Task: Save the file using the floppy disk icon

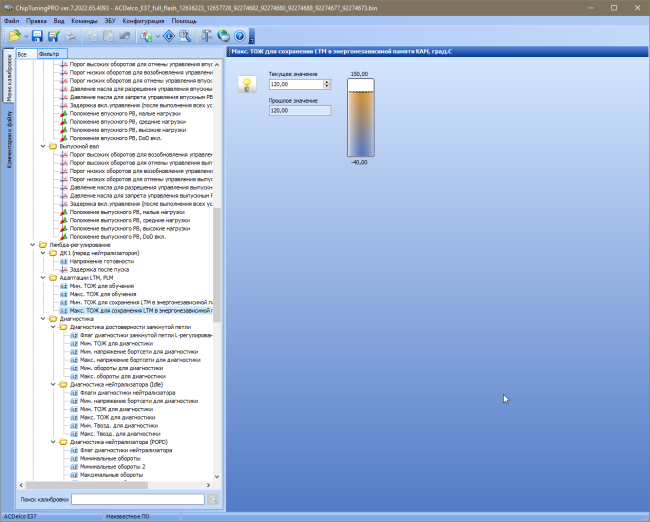Action: 37,36
